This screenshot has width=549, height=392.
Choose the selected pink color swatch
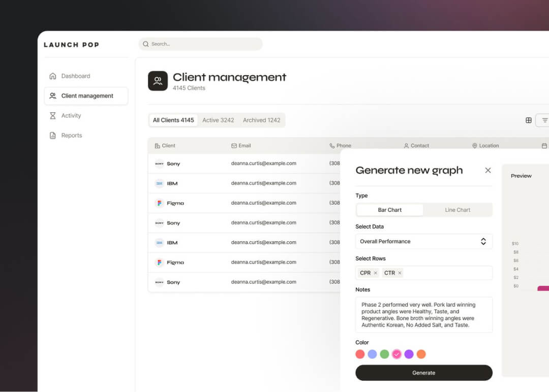(396, 354)
